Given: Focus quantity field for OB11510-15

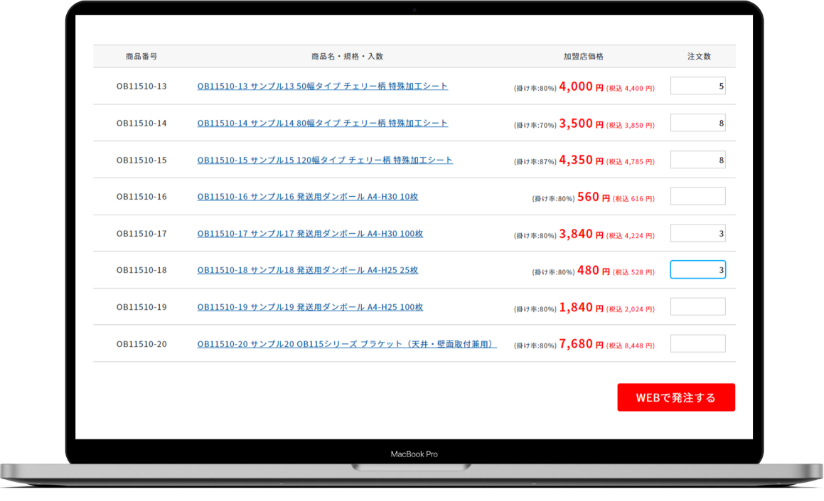Looking at the screenshot, I should click(698, 159).
